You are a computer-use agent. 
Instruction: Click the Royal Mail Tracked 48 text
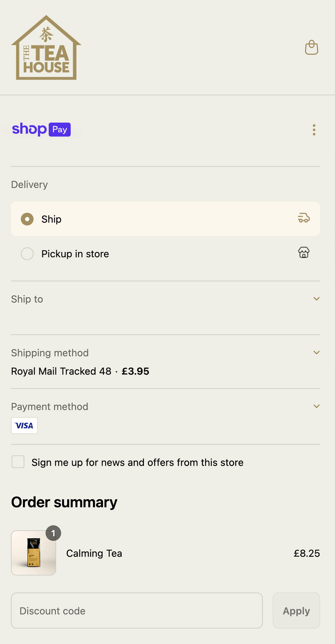[61, 371]
